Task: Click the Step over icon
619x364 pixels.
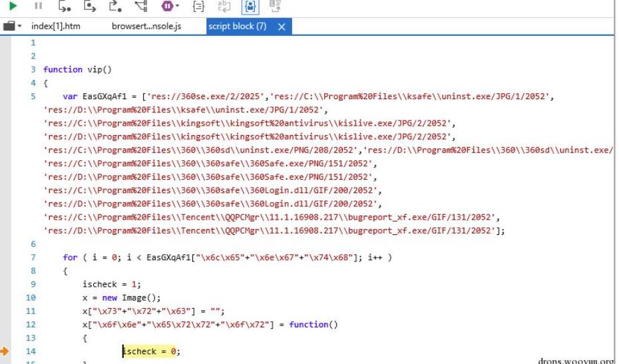Action: (90, 6)
